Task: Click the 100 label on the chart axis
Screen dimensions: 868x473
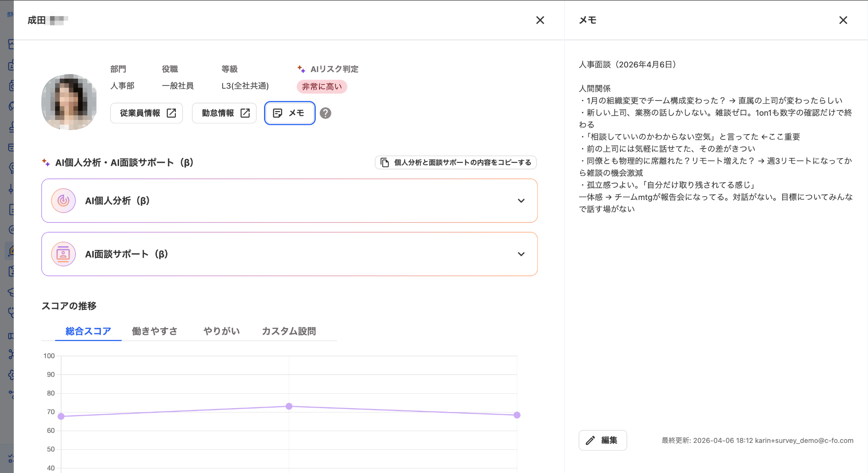Action: pyautogui.click(x=49, y=356)
